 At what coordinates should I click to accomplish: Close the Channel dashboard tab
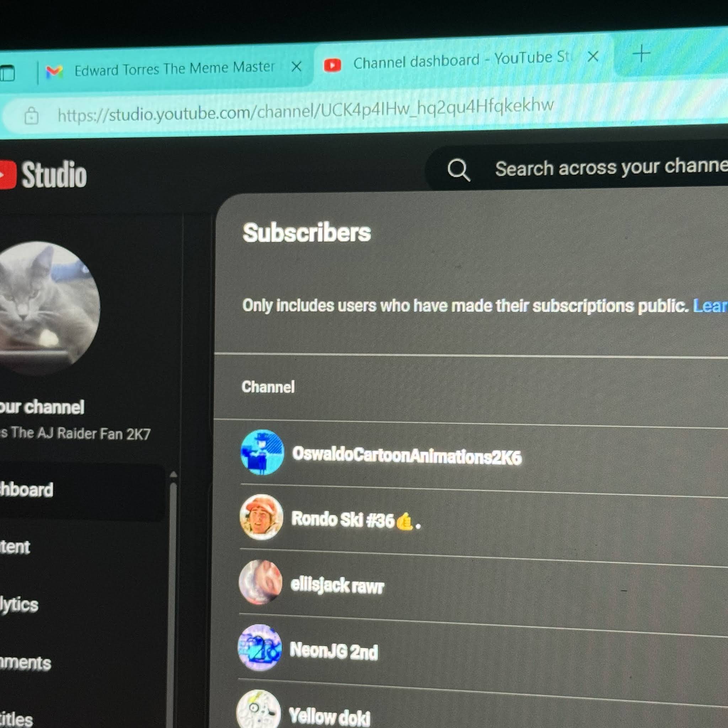(x=593, y=57)
